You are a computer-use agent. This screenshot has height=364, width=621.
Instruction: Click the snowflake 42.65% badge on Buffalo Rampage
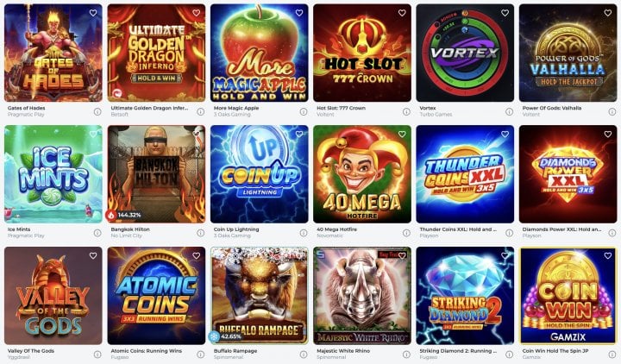tap(226, 336)
